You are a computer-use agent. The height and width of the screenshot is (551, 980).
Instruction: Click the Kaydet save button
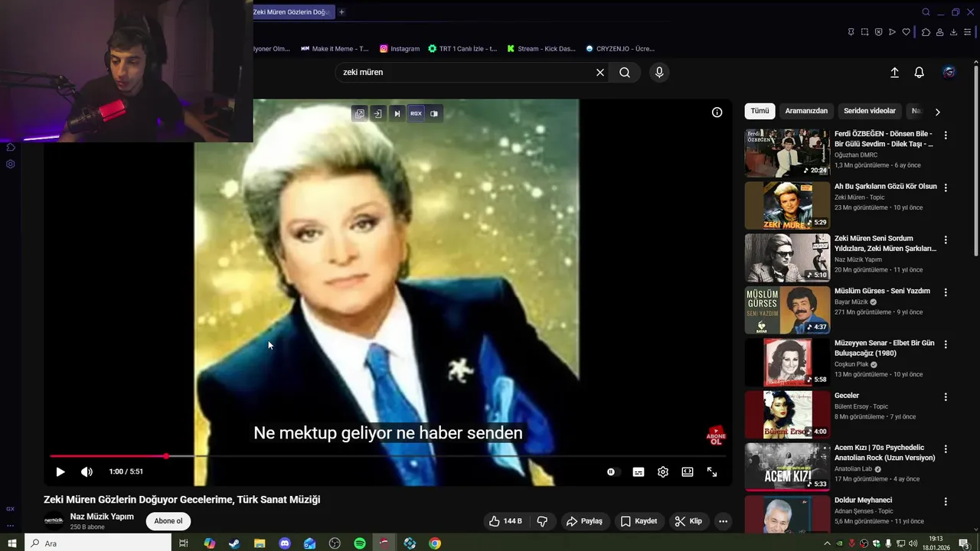[639, 521]
